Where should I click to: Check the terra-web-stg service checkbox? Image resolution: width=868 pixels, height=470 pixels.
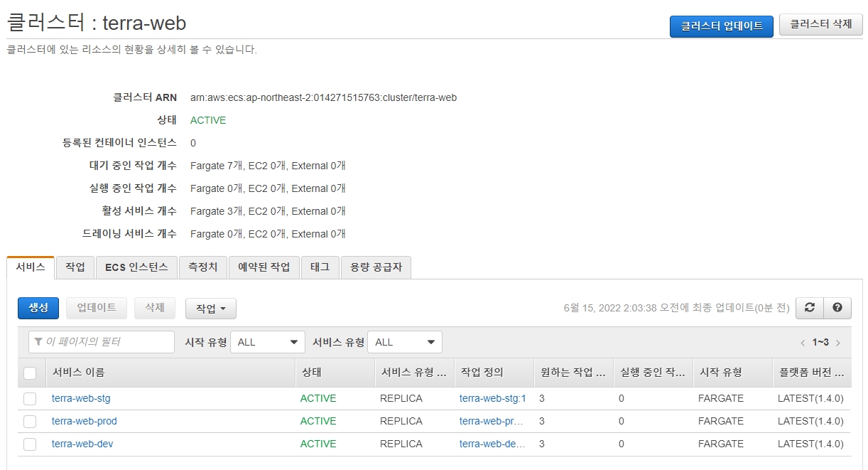pyautogui.click(x=30, y=399)
